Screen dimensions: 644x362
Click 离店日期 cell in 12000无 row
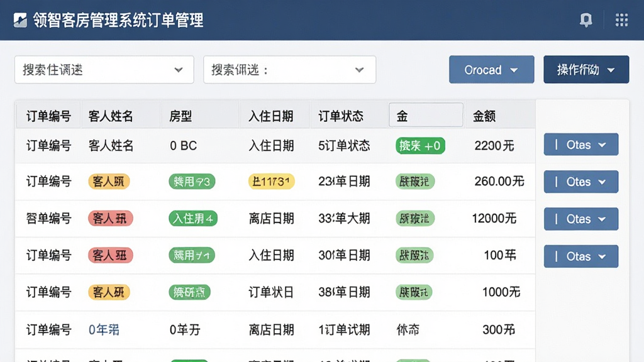click(x=271, y=218)
